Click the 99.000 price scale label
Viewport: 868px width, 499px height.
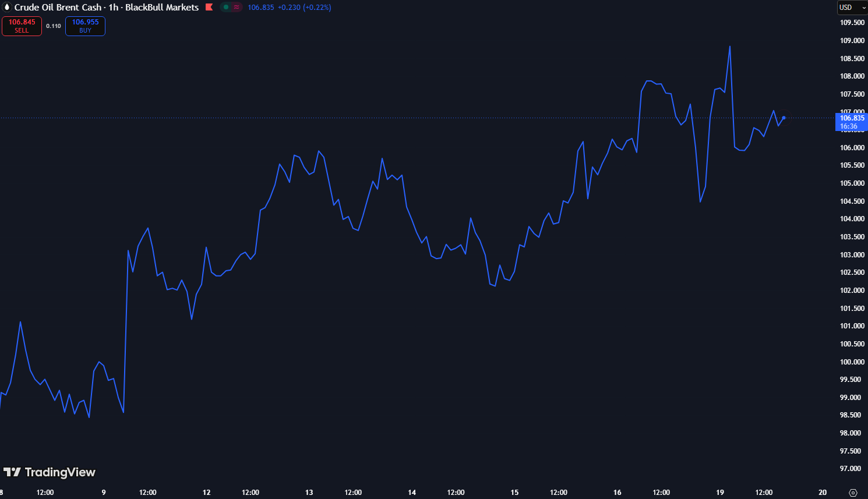point(851,398)
